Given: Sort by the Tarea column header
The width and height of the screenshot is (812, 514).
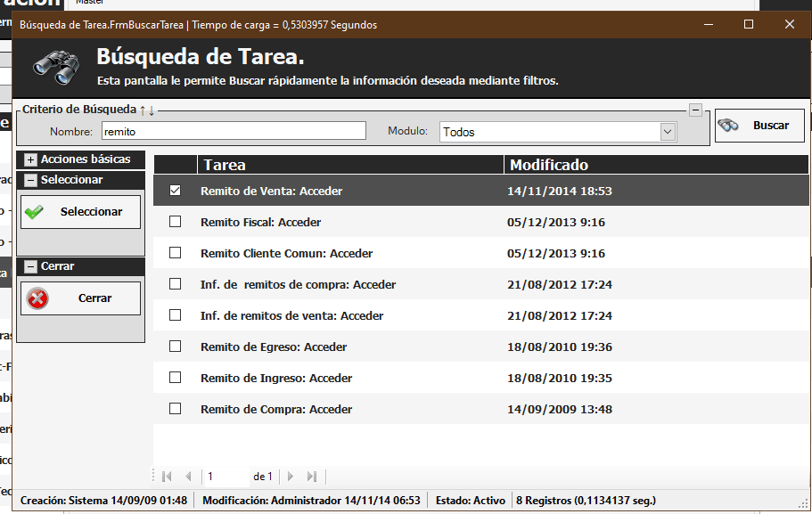Looking at the screenshot, I should [x=349, y=165].
